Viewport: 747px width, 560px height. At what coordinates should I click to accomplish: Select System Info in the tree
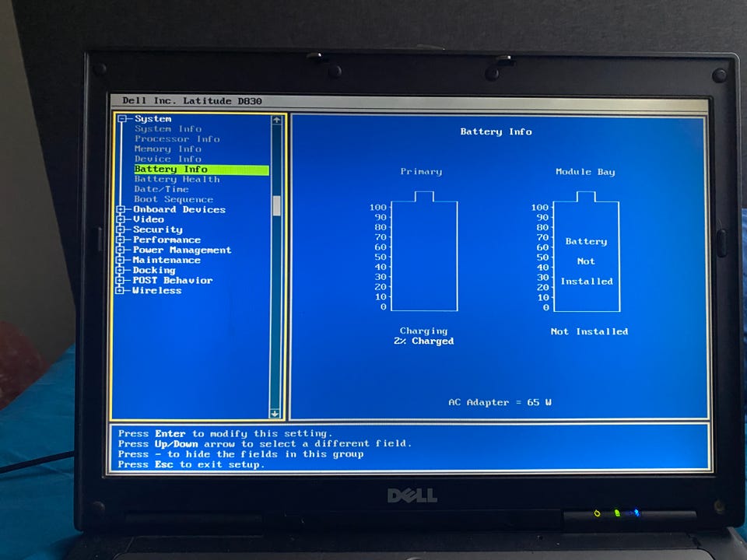[168, 128]
